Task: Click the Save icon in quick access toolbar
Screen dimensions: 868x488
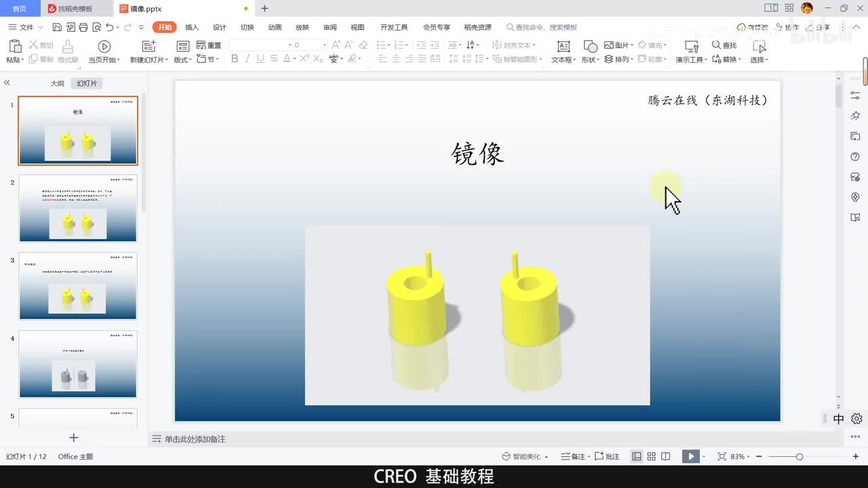Action: click(57, 27)
